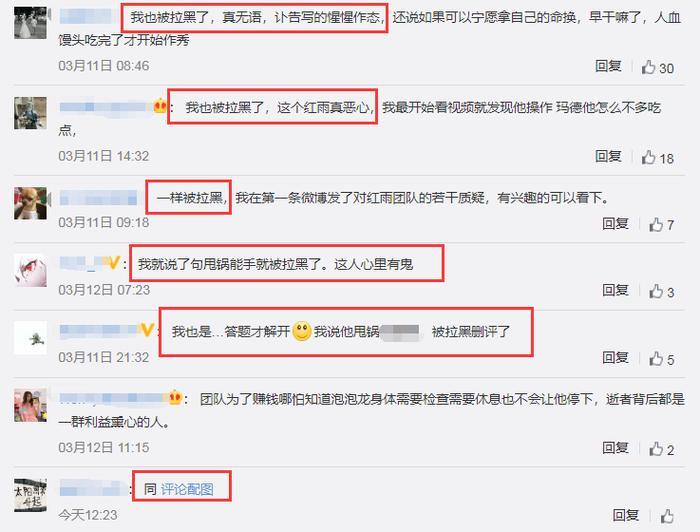700x532 pixels.
Task: Click the crown badge on 11:15 commenter
Action: [175, 397]
